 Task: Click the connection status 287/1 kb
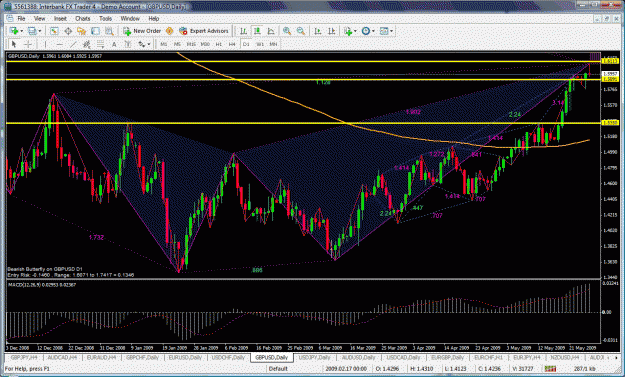tap(585, 369)
